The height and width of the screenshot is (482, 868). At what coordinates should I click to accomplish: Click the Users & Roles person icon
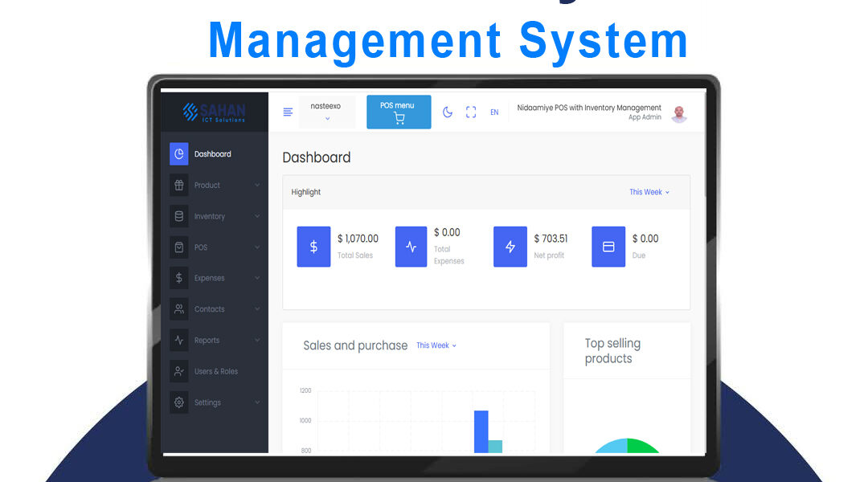178,371
